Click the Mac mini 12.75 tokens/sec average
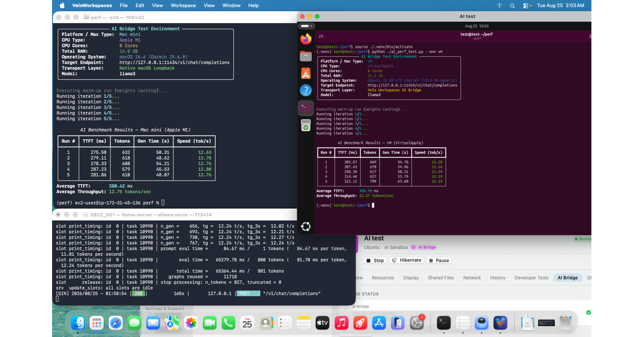644x337 pixels. 129,192
